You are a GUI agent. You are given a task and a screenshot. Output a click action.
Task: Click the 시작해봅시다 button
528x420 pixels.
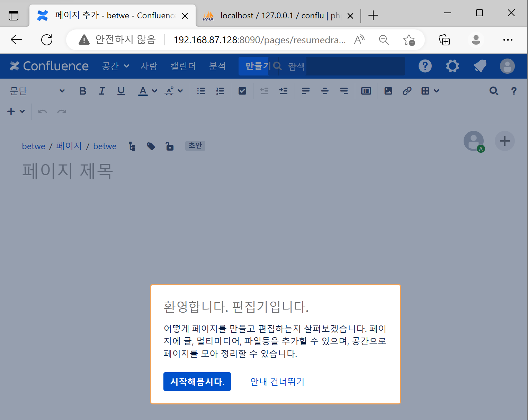point(197,382)
